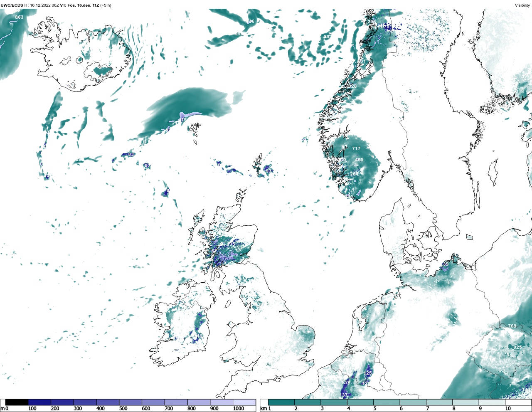The image size is (532, 412).
Task: Click the 9–10 km near-white swatch
Action: click(x=492, y=402)
